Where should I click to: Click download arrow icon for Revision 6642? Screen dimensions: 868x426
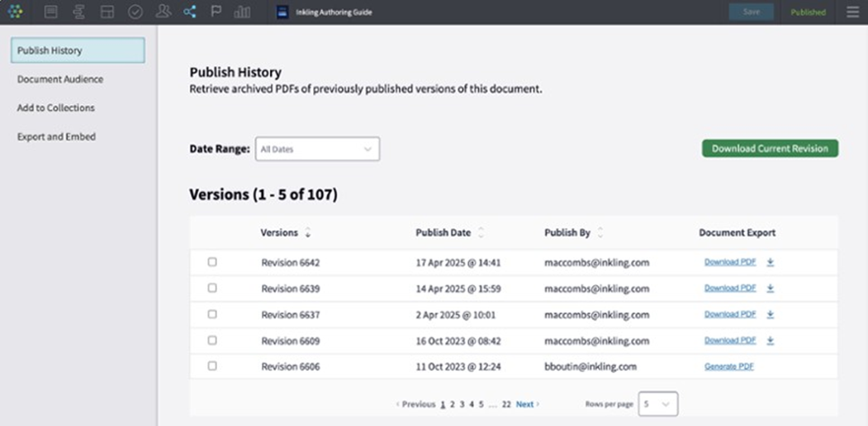(770, 263)
